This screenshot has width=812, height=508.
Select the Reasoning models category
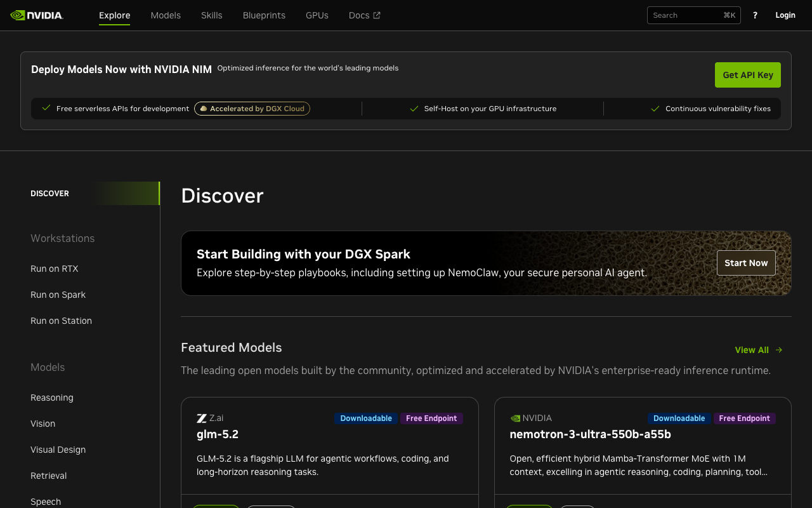52,398
